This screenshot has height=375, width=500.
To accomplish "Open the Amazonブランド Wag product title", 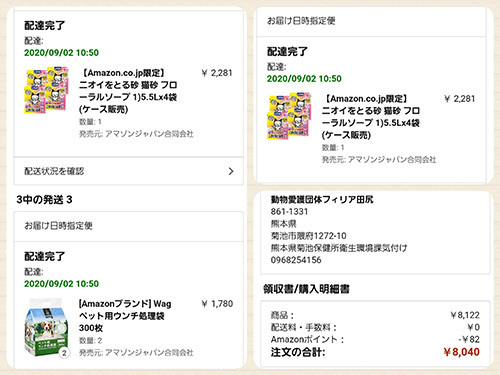I will pos(125,316).
